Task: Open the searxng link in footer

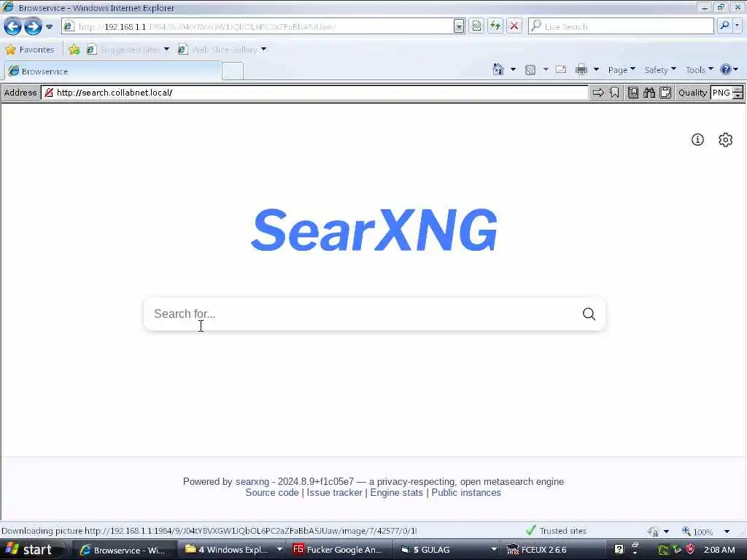Action: 252,481
